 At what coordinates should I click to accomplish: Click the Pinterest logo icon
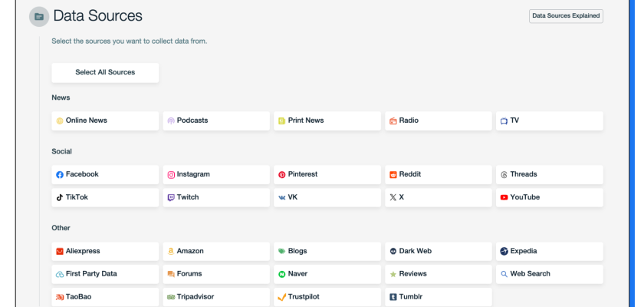(x=282, y=175)
